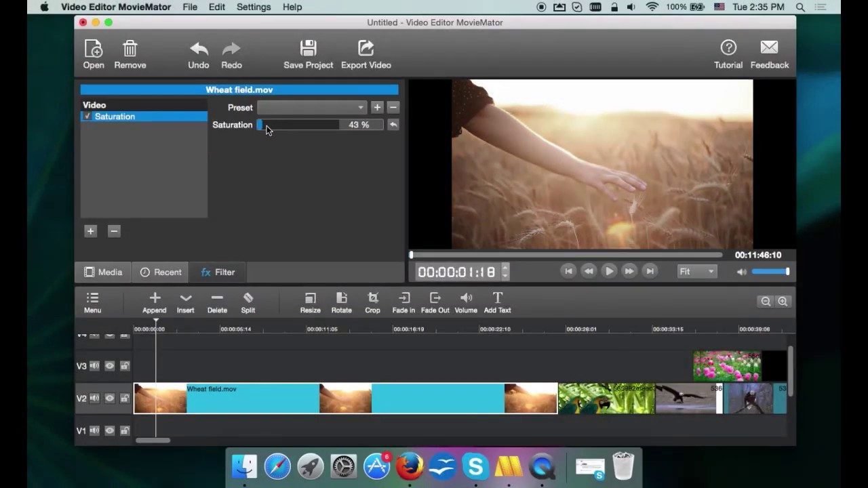Export the video
This screenshot has width=868, height=488.
click(x=366, y=54)
